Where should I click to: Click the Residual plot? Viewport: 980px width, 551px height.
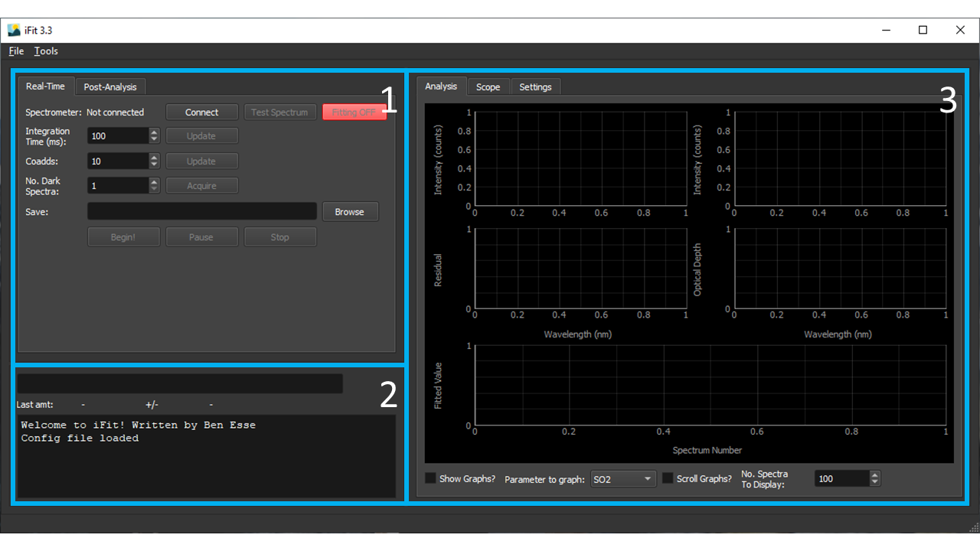[580, 269]
